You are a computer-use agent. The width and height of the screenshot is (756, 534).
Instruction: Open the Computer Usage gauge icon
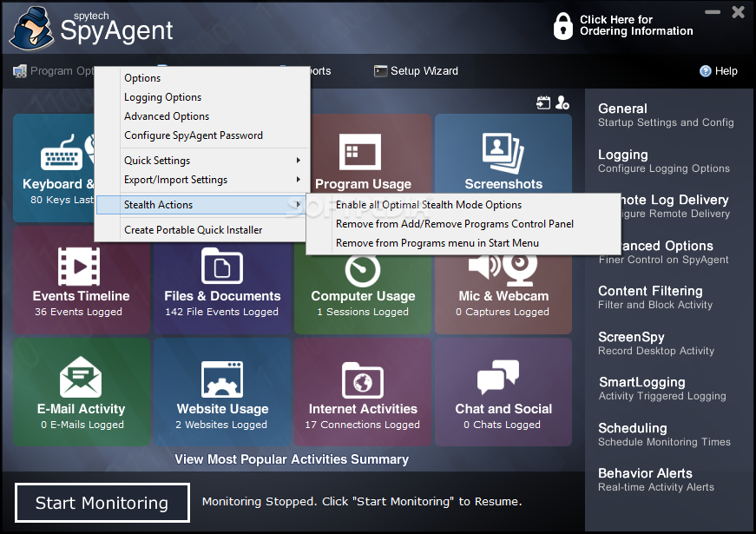(363, 271)
